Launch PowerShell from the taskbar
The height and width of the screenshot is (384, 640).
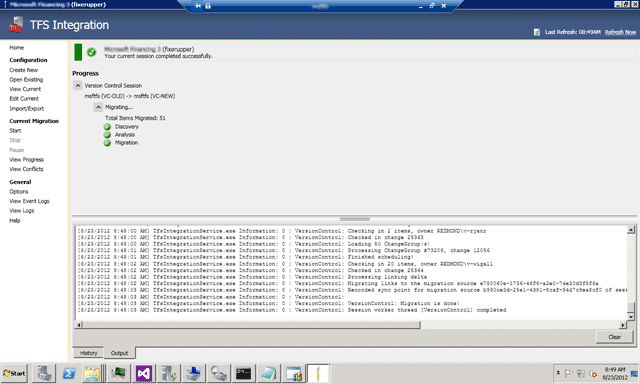[x=69, y=373]
